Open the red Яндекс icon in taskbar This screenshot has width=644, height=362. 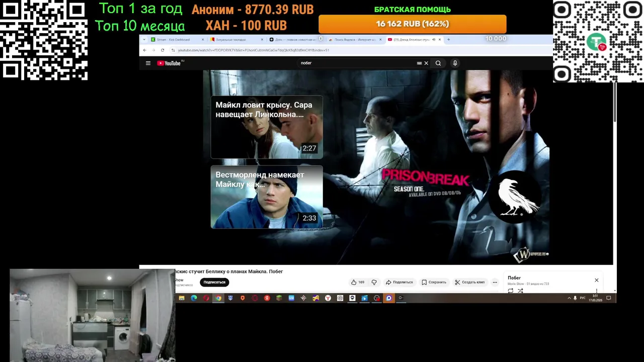pos(267,298)
